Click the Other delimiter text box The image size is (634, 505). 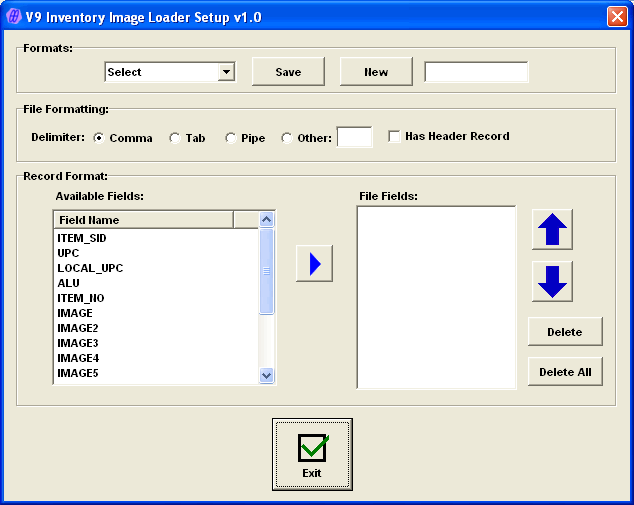354,137
